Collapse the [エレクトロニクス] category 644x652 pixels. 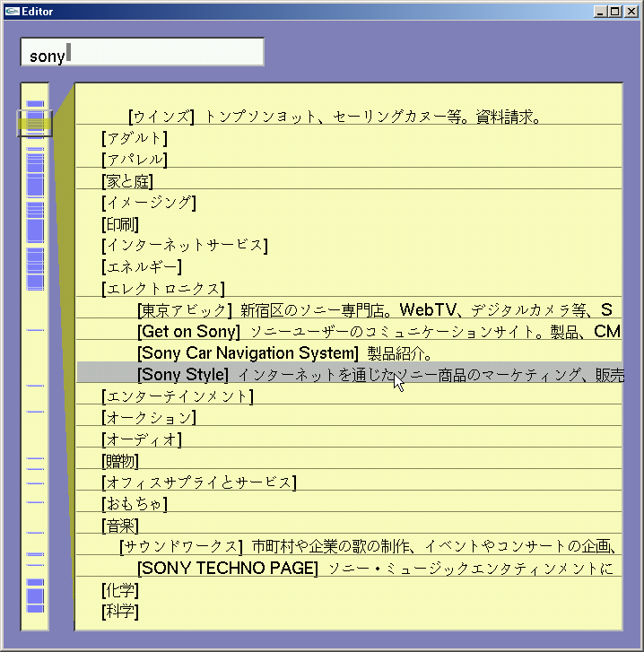coord(163,289)
